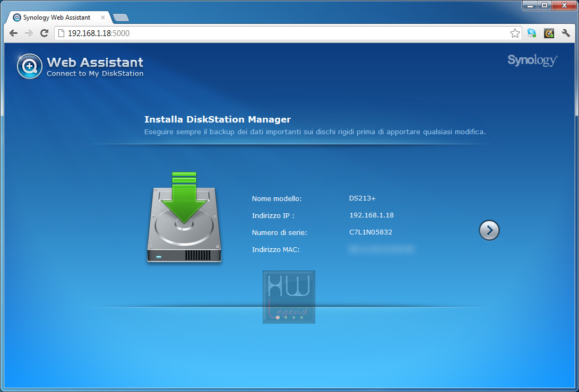Click the 'Installa DiskStation Manager' heading
Image resolution: width=579 pixels, height=392 pixels.
[218, 119]
